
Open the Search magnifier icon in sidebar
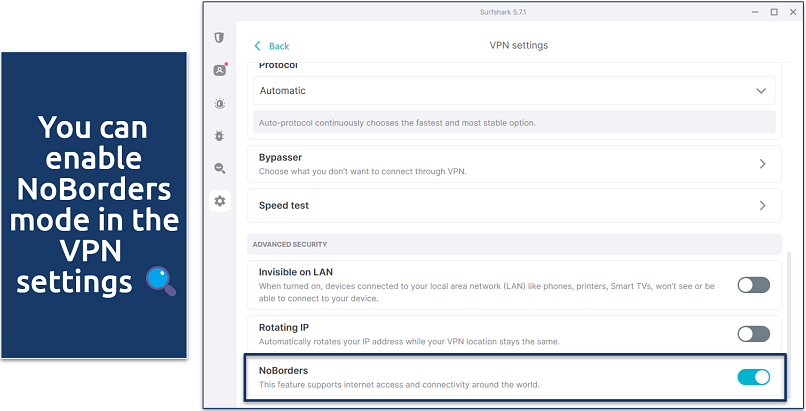point(219,168)
